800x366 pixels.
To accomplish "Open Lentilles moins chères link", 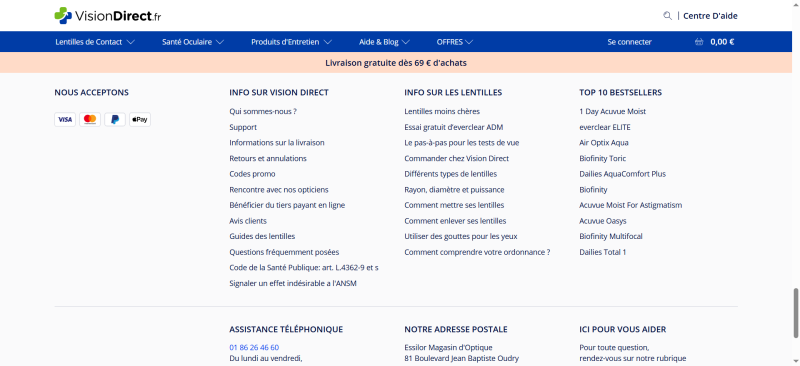I will pos(442,111).
